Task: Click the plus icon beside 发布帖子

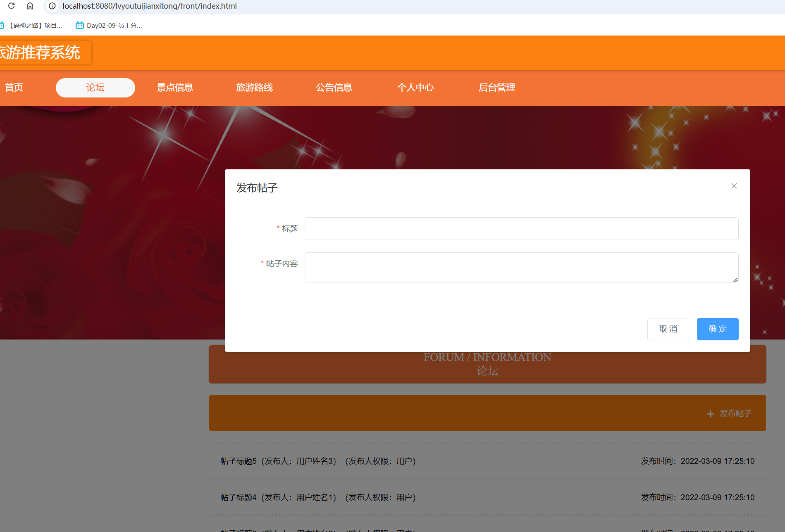Action: [710, 414]
